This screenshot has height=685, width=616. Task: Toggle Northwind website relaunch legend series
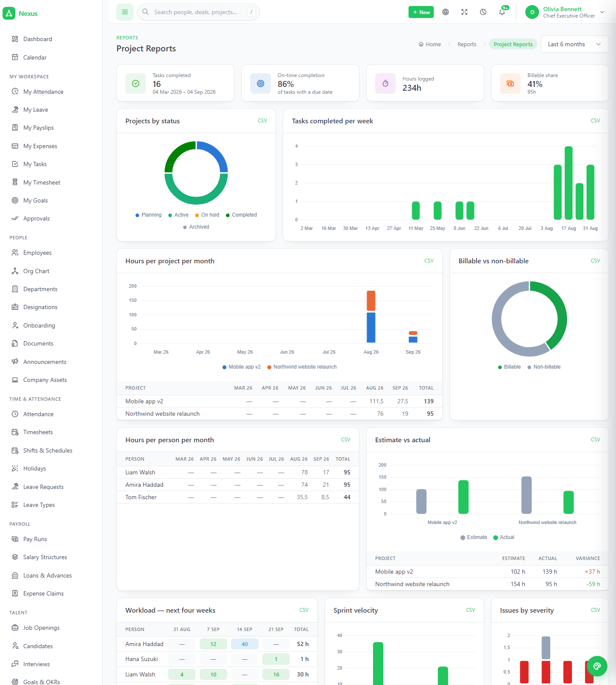(302, 367)
